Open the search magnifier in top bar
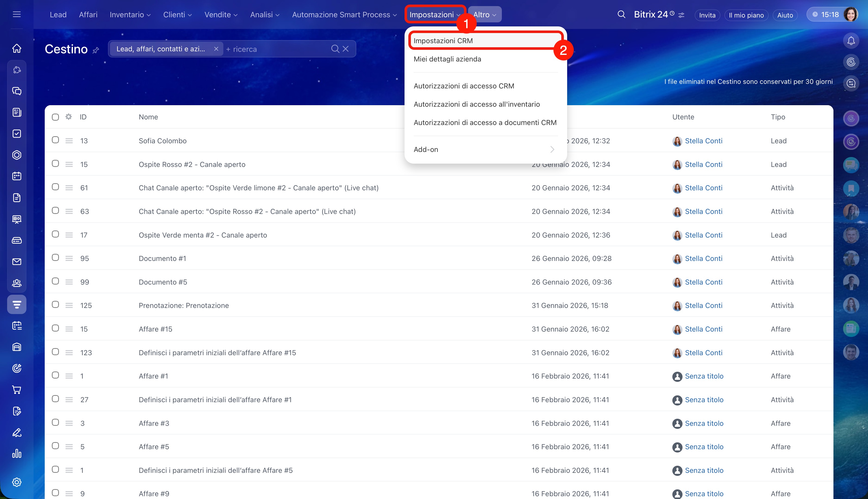The width and height of the screenshot is (868, 499). pos(621,14)
